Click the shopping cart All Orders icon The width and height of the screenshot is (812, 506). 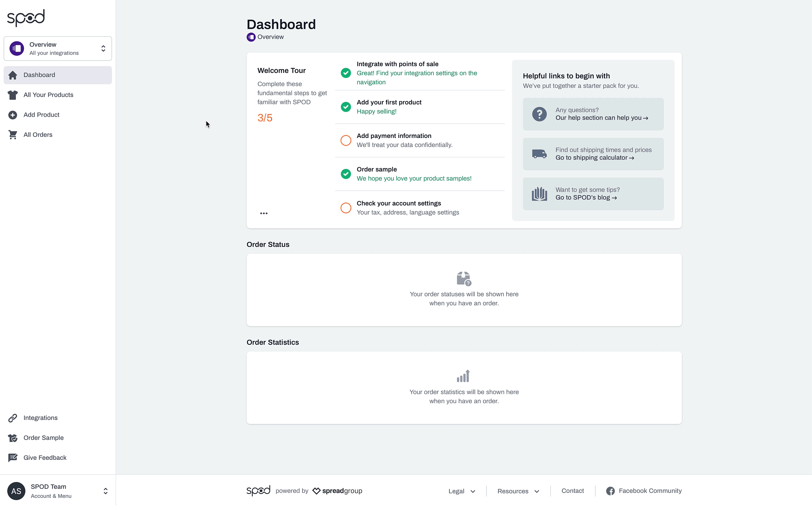(13, 135)
